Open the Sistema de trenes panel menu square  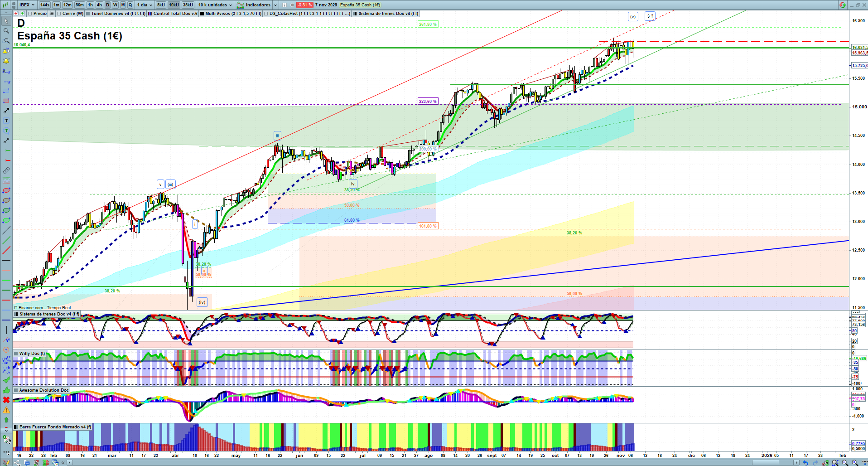(16, 314)
